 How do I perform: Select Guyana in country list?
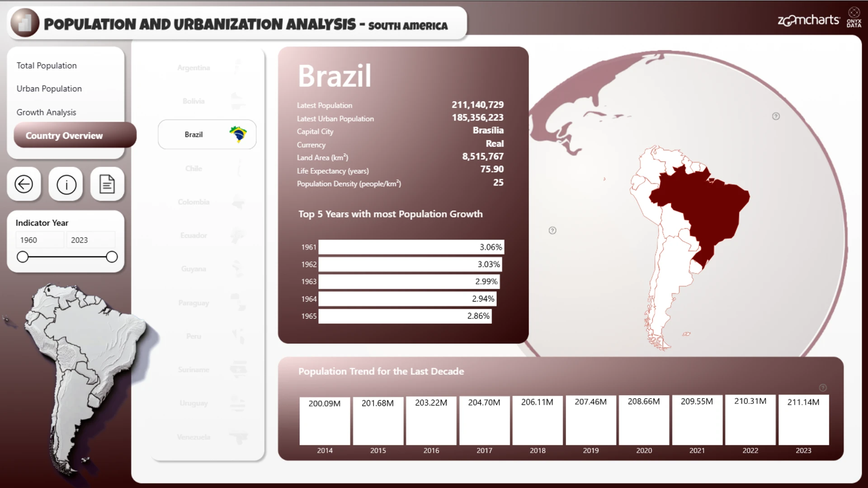click(x=207, y=269)
